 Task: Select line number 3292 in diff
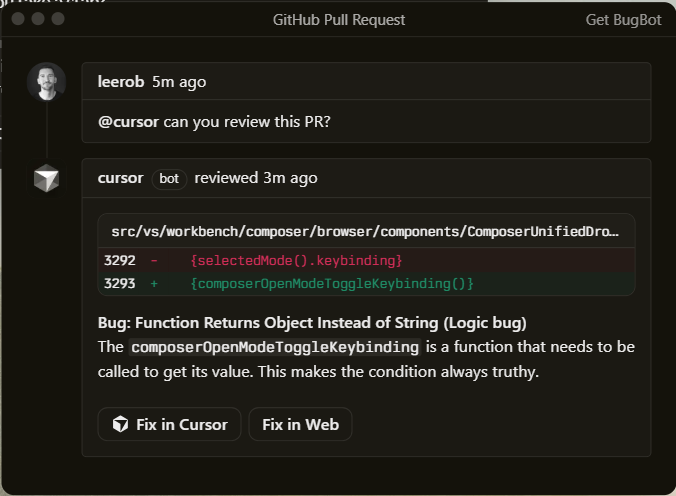pyautogui.click(x=119, y=260)
